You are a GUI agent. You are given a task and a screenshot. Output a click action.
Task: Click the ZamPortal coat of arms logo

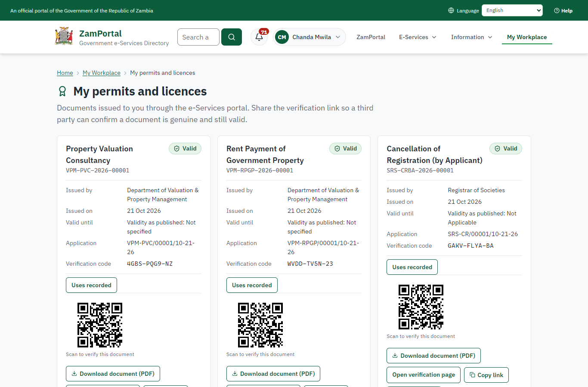64,37
